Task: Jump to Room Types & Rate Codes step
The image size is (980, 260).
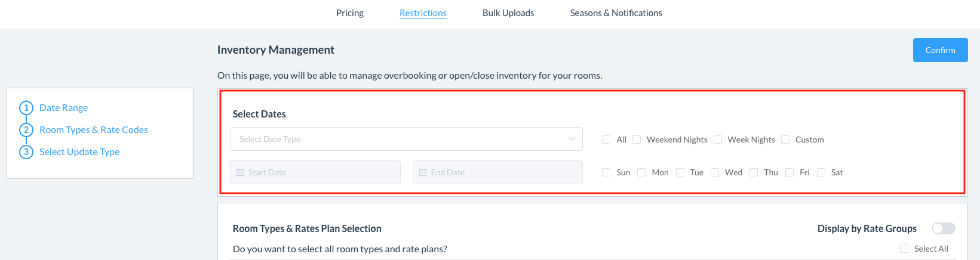Action: coord(94,130)
